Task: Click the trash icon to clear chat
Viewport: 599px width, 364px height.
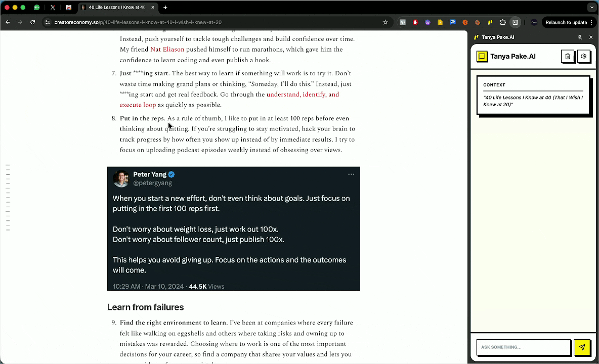Action: coord(568,57)
